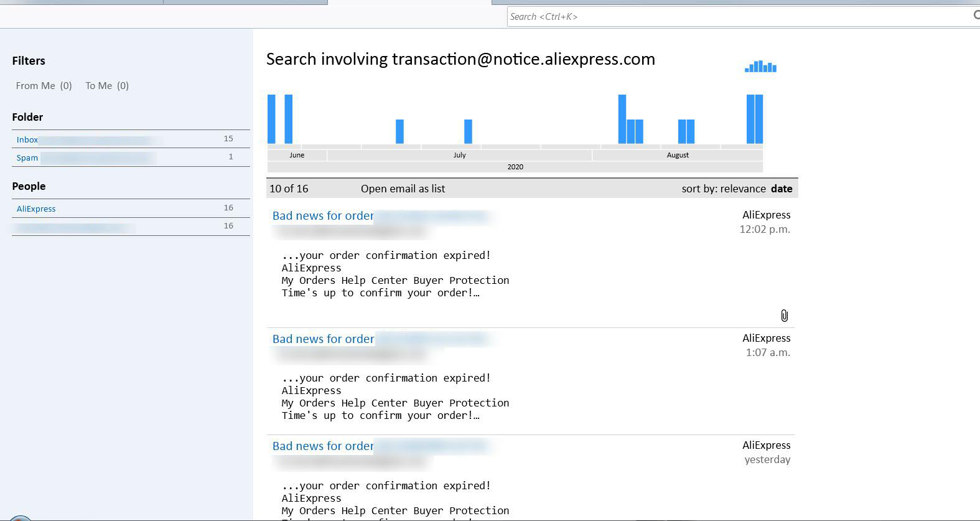The image size is (980, 521).
Task: Click the "10 of 16" result count
Action: 289,189
